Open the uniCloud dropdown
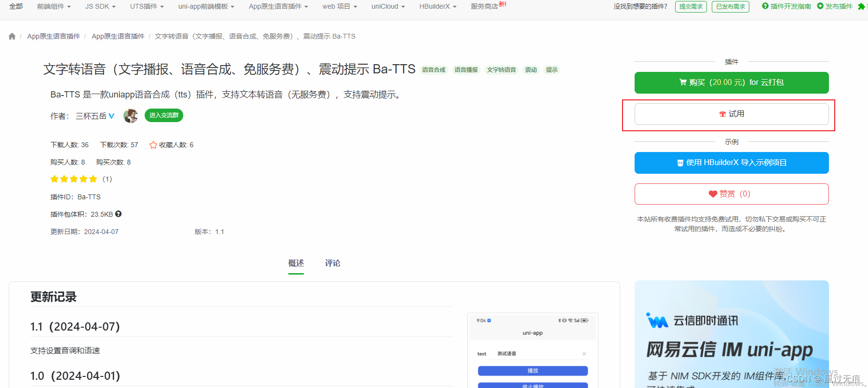 [388, 6]
